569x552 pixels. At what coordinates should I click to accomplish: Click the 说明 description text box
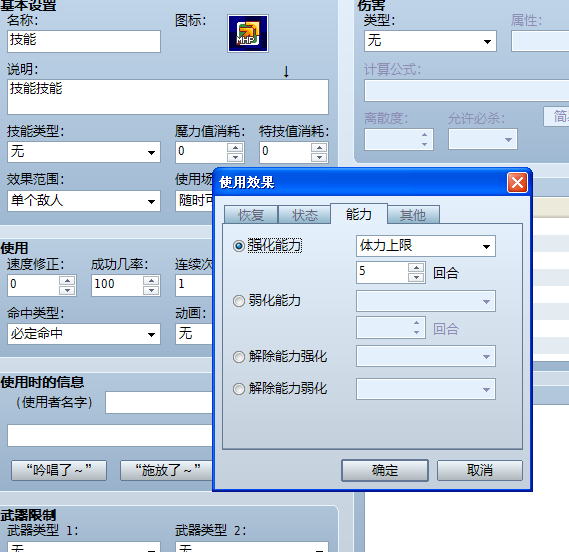point(168,97)
